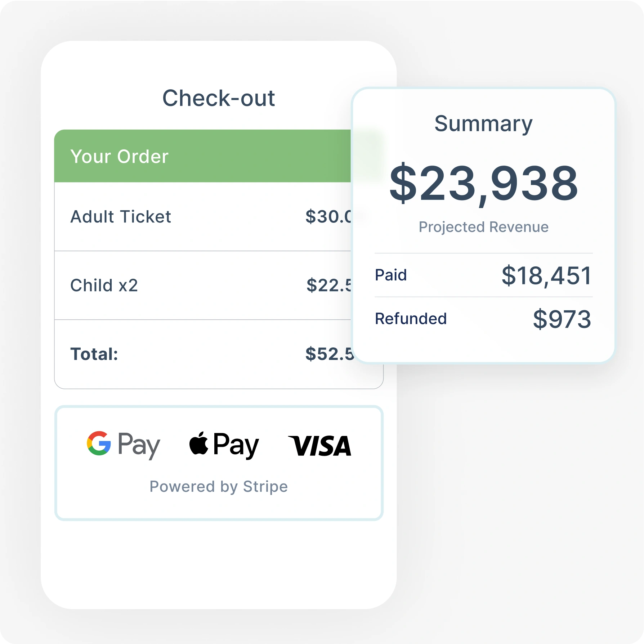Select the $18,451 paid amount
644x644 pixels.
click(x=546, y=276)
